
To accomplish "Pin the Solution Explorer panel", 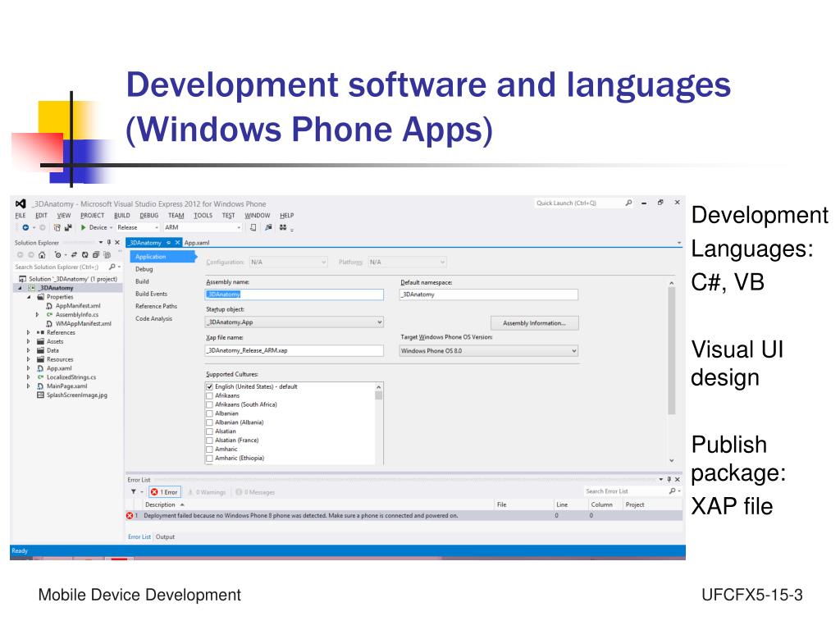I will (x=109, y=243).
